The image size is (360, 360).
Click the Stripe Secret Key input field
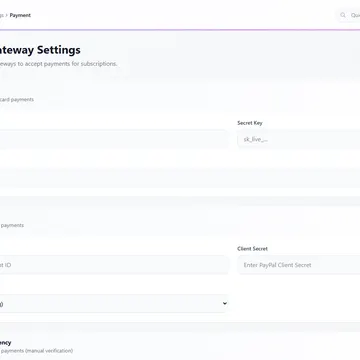[x=299, y=139]
